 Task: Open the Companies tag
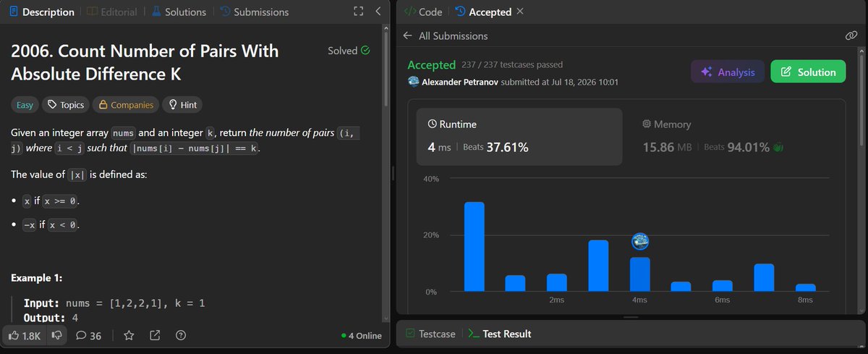126,105
